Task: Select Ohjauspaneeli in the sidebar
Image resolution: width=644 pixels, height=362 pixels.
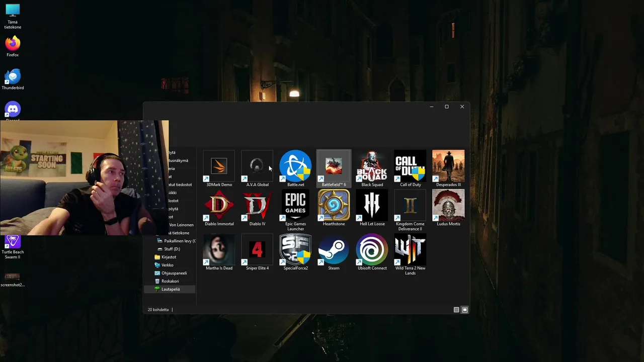Action: click(x=171, y=273)
